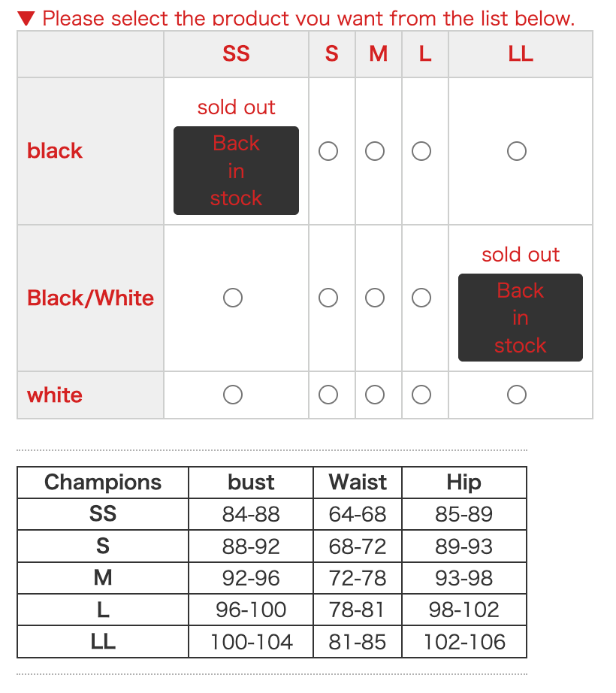Select white in size M
Screen dimensions: 616x693
[375, 395]
